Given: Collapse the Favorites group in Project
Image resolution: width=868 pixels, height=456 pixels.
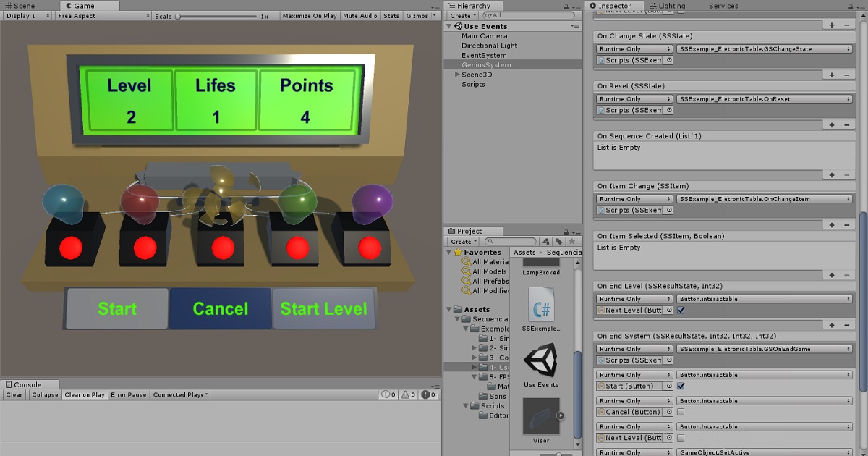Looking at the screenshot, I should point(448,253).
